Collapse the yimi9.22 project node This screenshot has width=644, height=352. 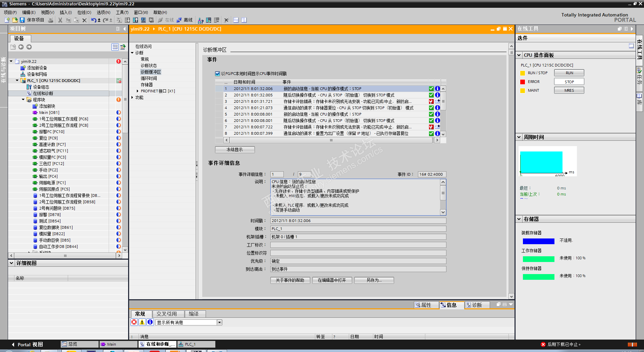tap(11, 61)
